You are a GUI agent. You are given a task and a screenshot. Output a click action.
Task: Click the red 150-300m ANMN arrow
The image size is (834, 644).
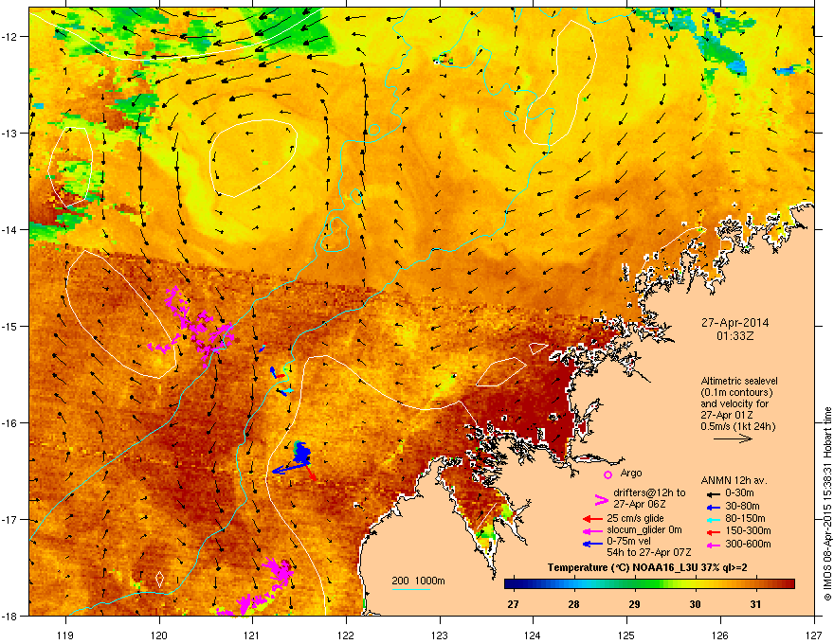[x=712, y=531]
